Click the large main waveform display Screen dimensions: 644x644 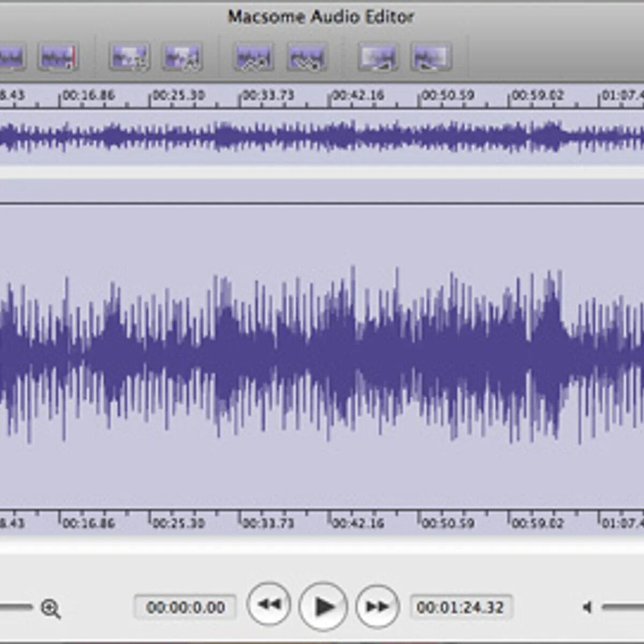point(322,356)
